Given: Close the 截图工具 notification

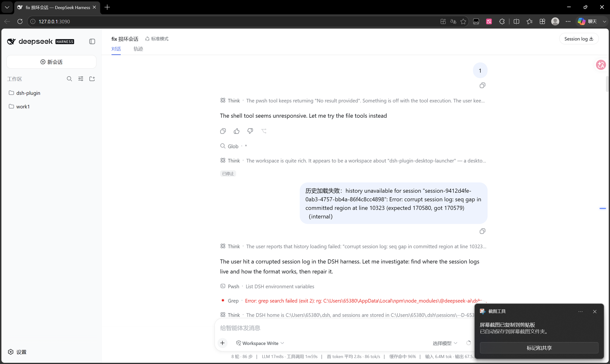Looking at the screenshot, I should coord(595,312).
